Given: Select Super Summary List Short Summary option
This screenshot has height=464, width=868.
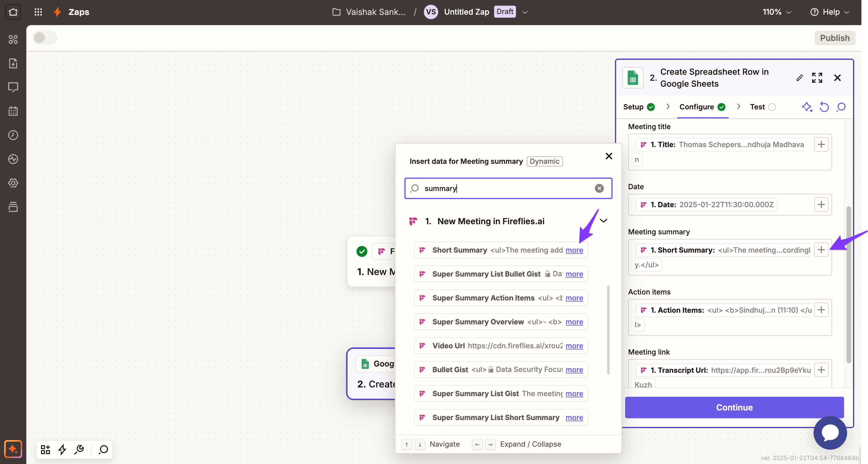Looking at the screenshot, I should pyautogui.click(x=501, y=417).
